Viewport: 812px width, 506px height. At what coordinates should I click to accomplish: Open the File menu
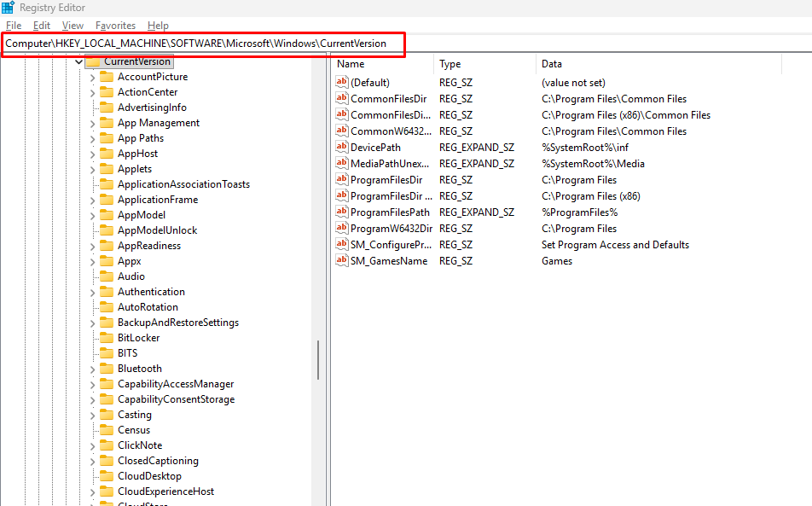[14, 26]
